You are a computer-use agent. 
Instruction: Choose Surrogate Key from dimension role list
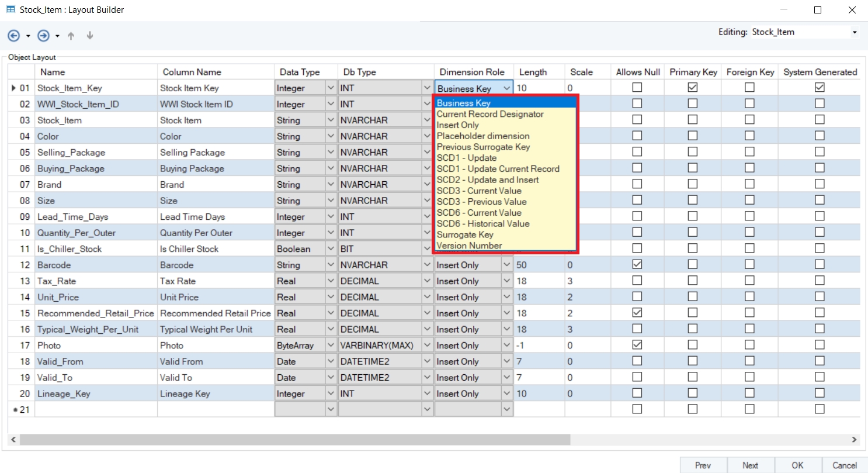click(465, 234)
